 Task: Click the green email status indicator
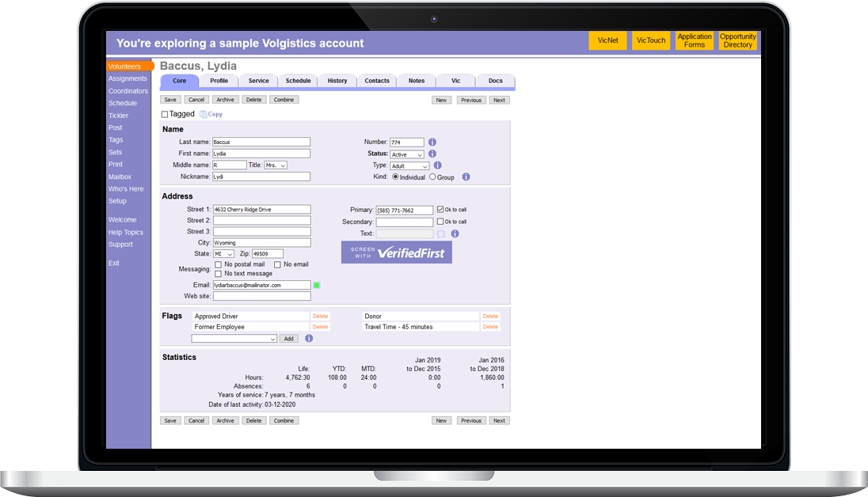[x=317, y=285]
